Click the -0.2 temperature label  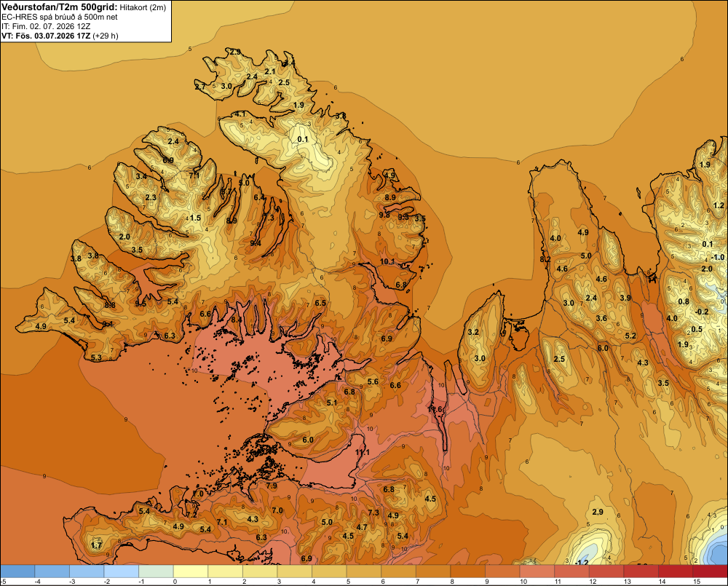702,312
